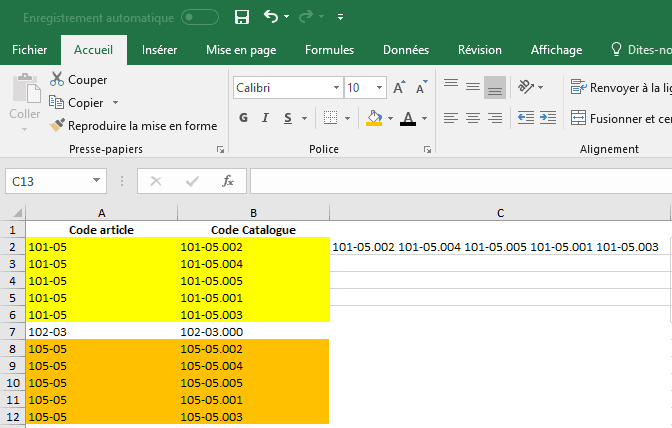Click the Save icon in title bar
This screenshot has width=672, height=428.
(241, 17)
